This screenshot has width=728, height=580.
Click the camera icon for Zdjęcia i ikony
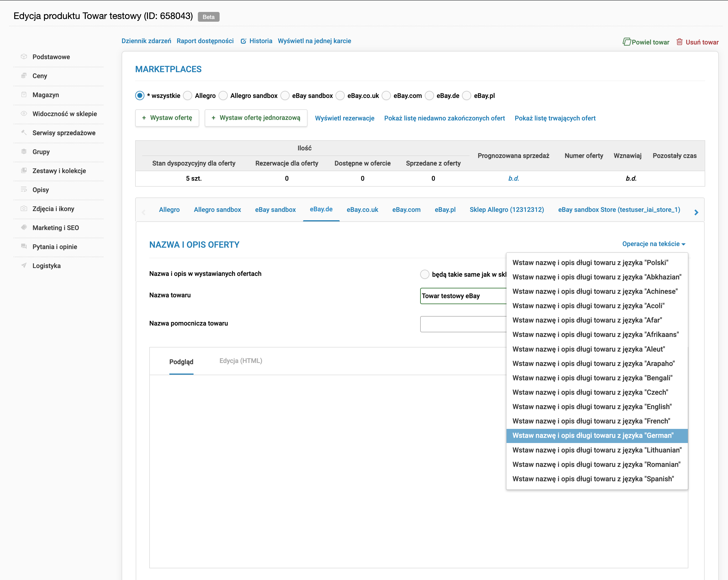[x=24, y=209]
